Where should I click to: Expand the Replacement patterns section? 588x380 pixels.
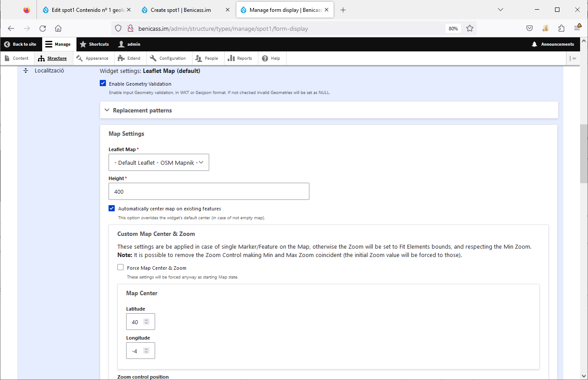pyautogui.click(x=329, y=110)
